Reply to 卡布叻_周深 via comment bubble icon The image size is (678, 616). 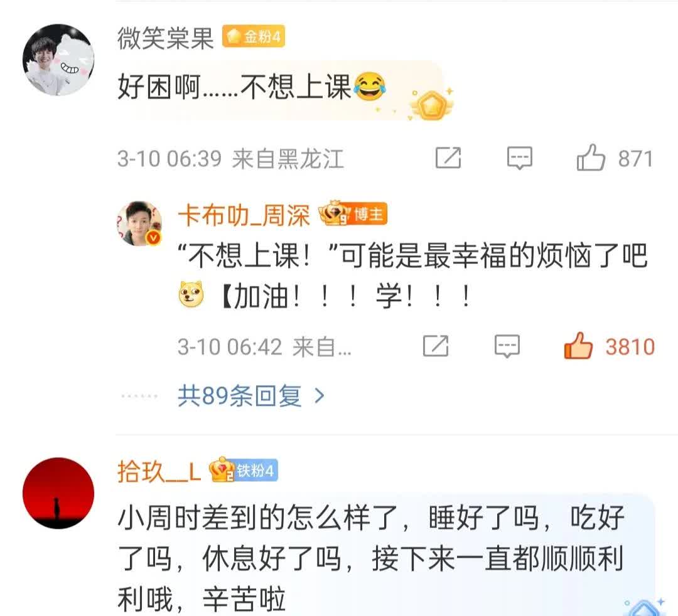click(x=507, y=346)
